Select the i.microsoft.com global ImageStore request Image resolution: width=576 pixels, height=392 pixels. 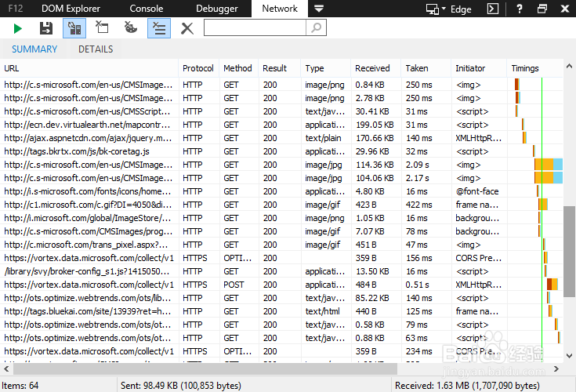(x=281, y=218)
